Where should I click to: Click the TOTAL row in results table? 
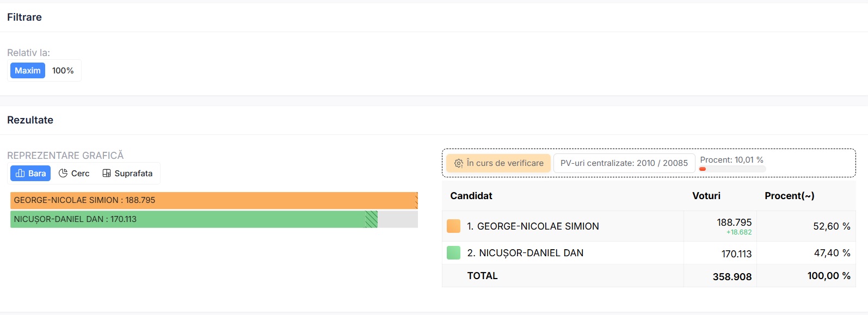pyautogui.click(x=482, y=276)
